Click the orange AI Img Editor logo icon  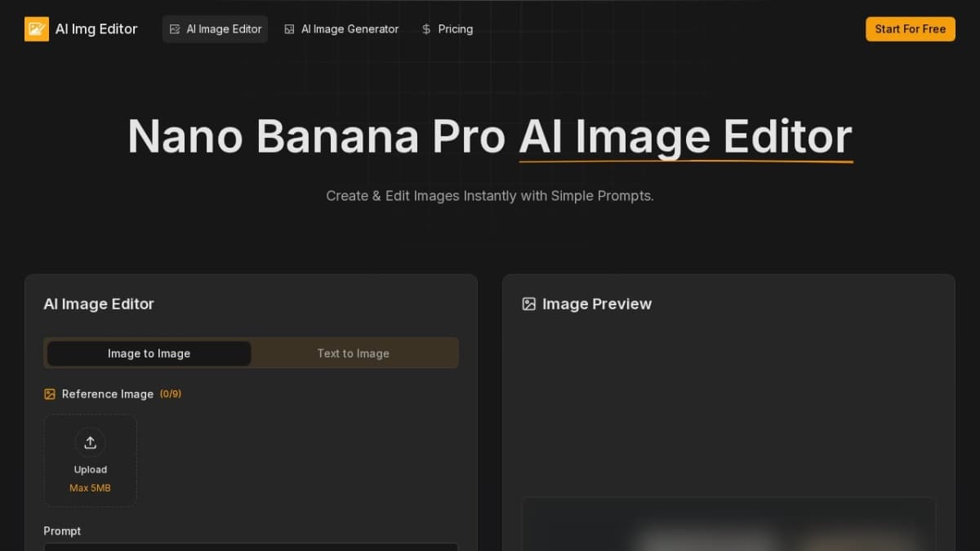(x=37, y=29)
